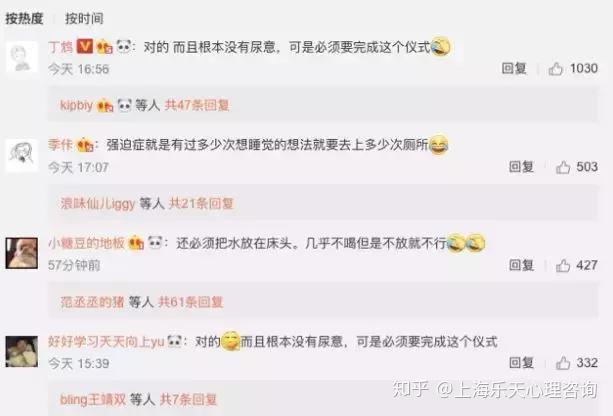
Task: Open avatar of 好好学习天天向上yu
Action: pyautogui.click(x=22, y=351)
